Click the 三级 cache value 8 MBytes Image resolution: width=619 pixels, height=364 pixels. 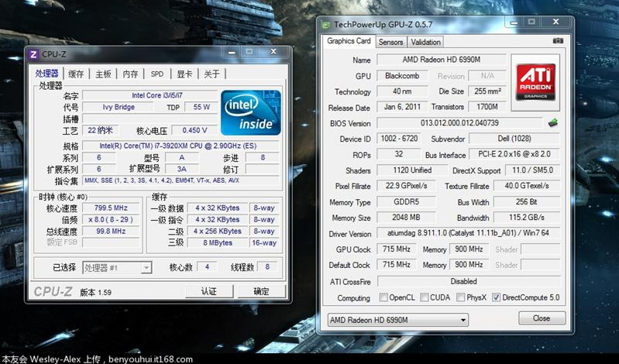pyautogui.click(x=218, y=243)
